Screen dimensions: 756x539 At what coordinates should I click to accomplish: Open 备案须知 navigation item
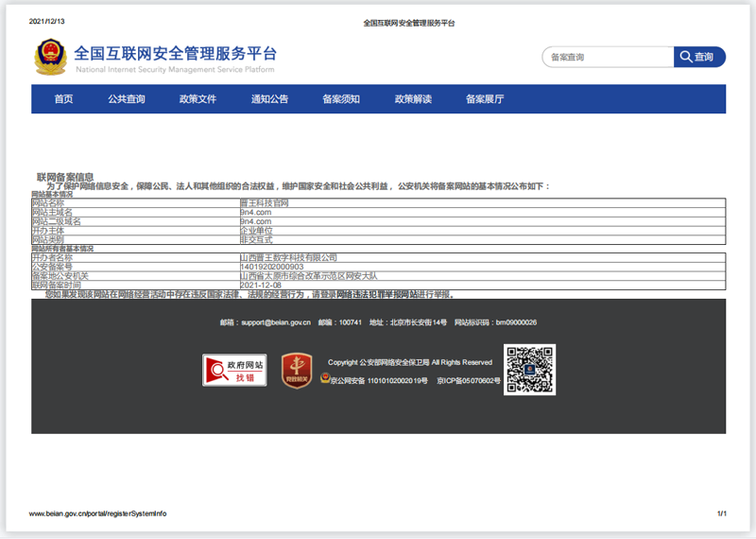[x=341, y=99]
